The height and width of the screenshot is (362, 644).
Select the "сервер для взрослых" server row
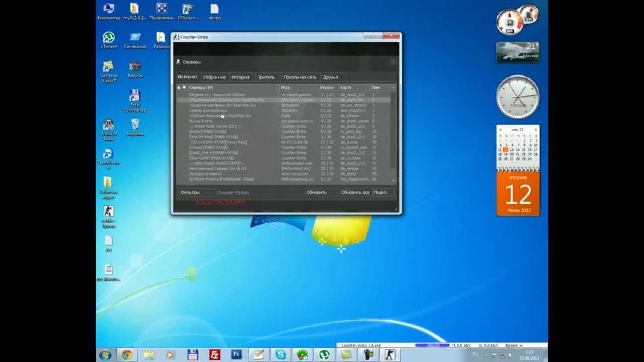click(284, 110)
